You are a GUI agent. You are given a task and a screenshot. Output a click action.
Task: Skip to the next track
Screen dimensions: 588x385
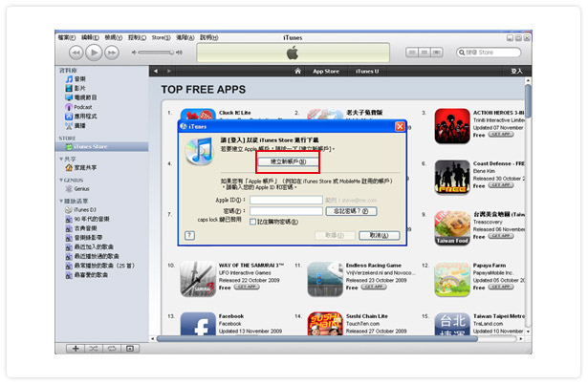[112, 53]
